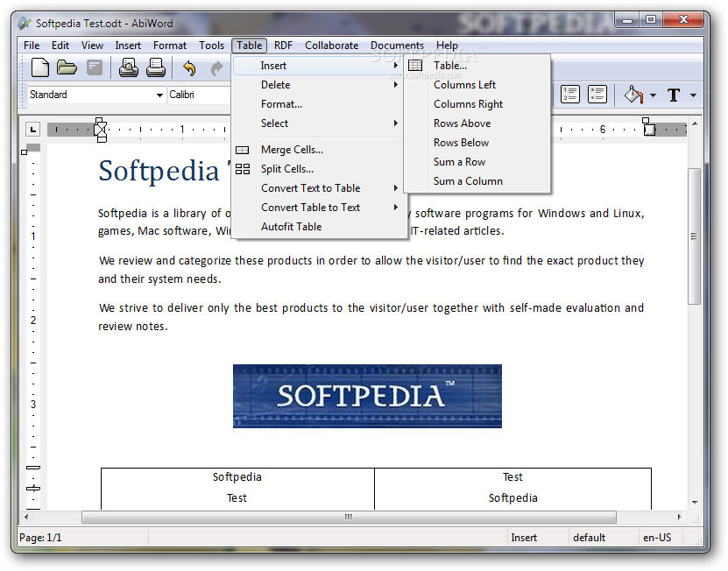728x571 pixels.
Task: Click the default status bar field
Action: [x=603, y=538]
